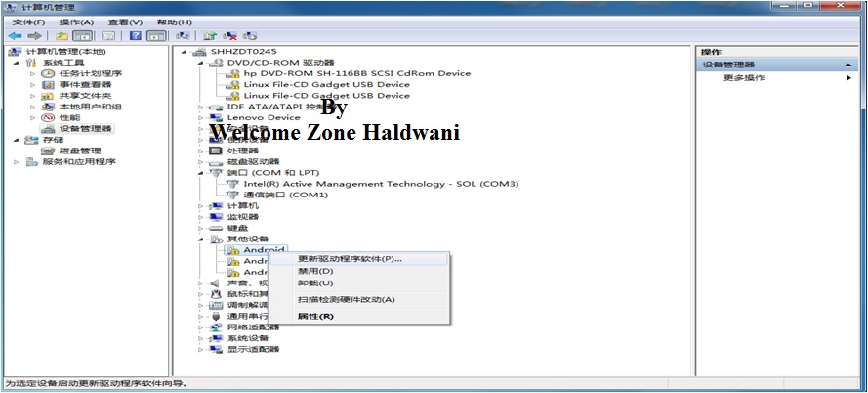Viewport: 868px width, 393px height.
Task: Click the blue Back arrow in toolbar
Action: click(x=15, y=36)
